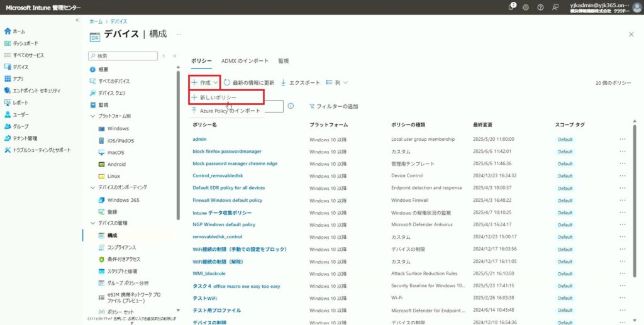The width and height of the screenshot is (644, 325).
Task: Open the notifications bell icon
Action: click(x=511, y=7)
